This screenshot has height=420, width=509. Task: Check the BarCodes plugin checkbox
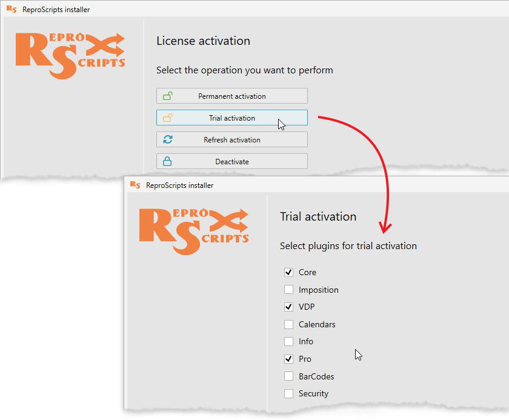(288, 376)
